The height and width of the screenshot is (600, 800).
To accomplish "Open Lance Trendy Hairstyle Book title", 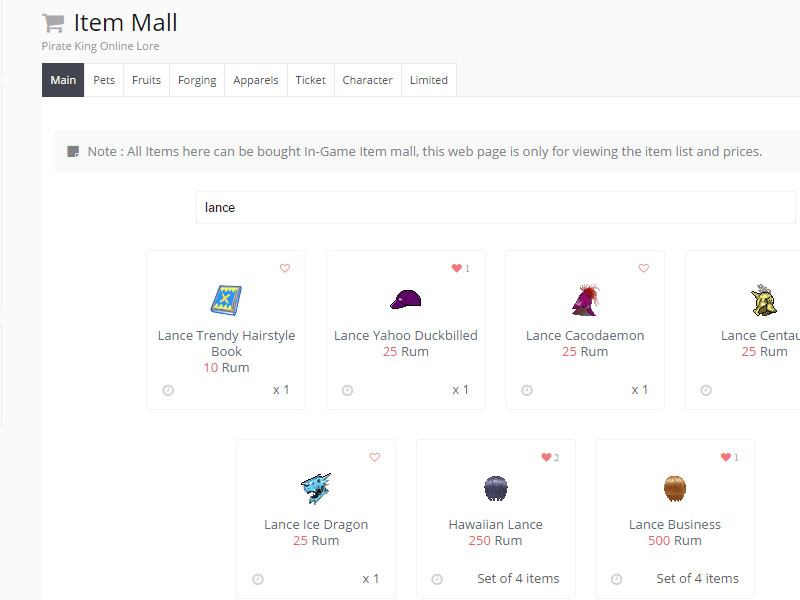I will [226, 343].
